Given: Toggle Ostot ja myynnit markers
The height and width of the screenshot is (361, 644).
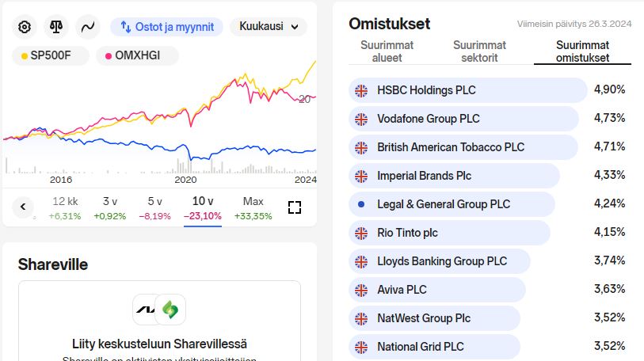Looking at the screenshot, I should [167, 27].
